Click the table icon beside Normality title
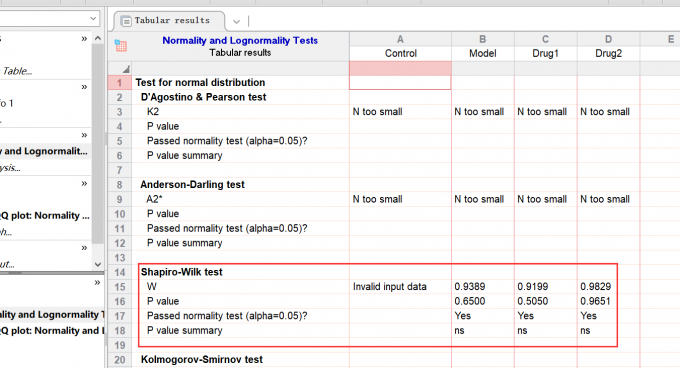The image size is (680, 368). coord(121,45)
